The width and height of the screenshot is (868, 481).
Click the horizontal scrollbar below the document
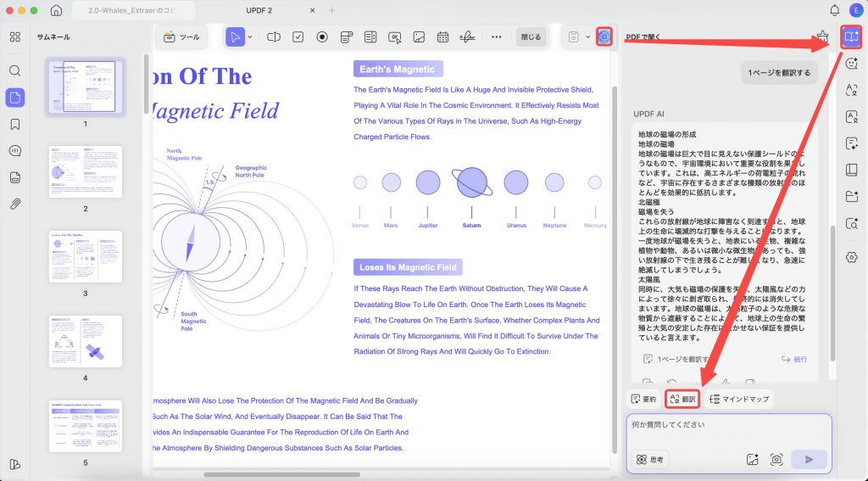click(281, 474)
